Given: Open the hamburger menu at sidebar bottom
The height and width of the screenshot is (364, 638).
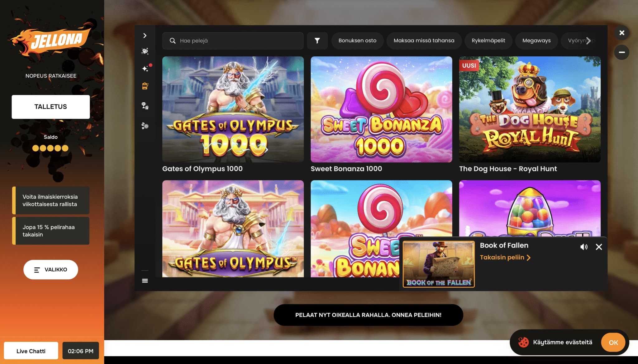Looking at the screenshot, I should pyautogui.click(x=145, y=281).
